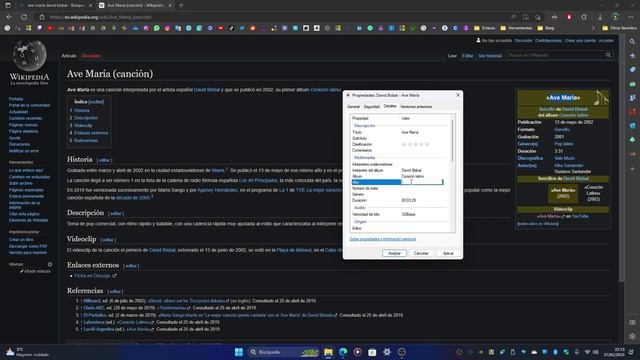Click Crear una cuenta link
The height and width of the screenshot is (360, 640).
580,41
